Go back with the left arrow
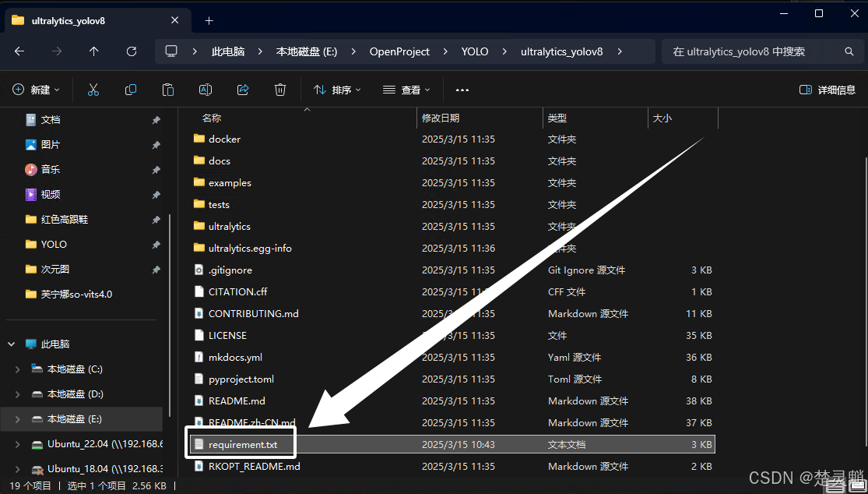The height and width of the screenshot is (494, 868). 19,51
